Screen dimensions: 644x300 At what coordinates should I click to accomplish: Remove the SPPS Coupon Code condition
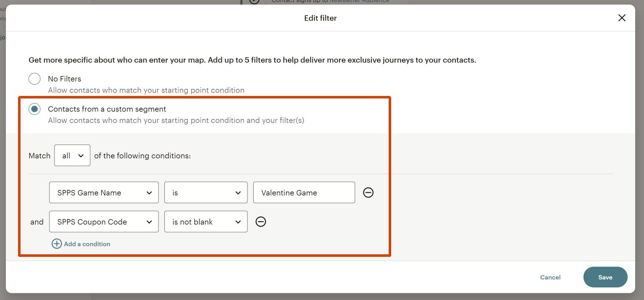pyautogui.click(x=261, y=222)
